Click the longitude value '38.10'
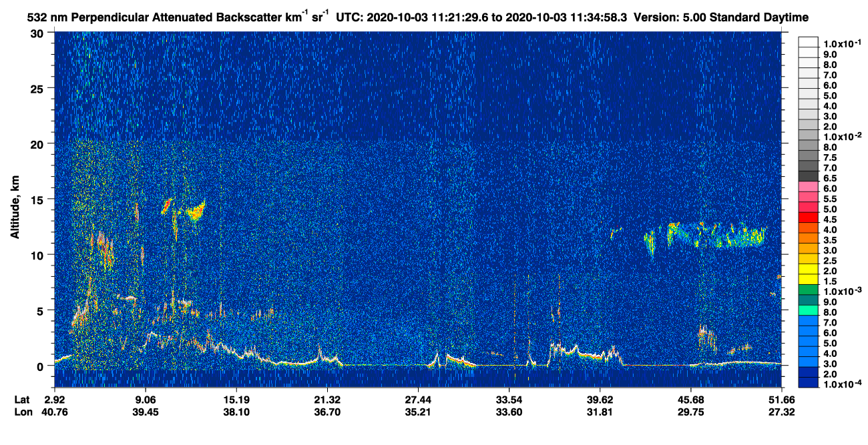Image resolution: width=868 pixels, height=445 pixels. click(236, 412)
